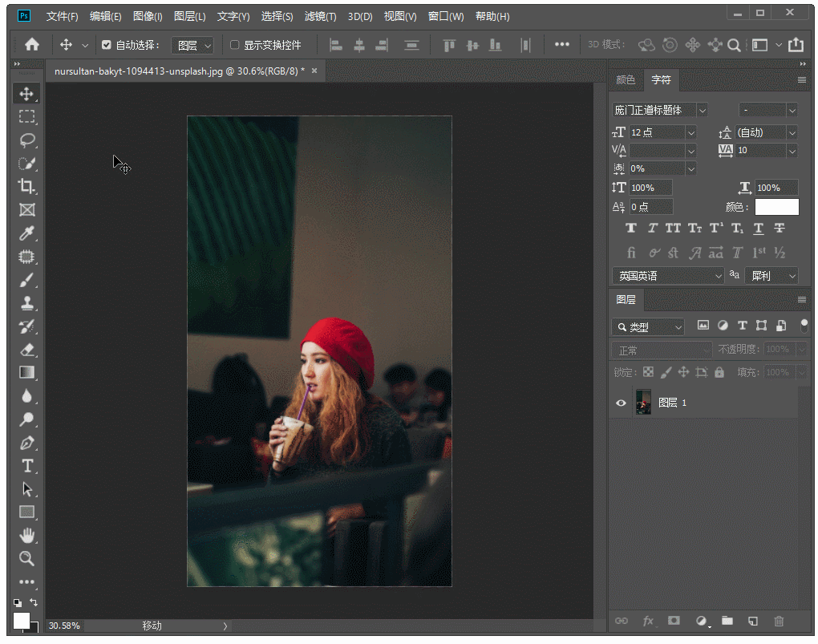818x644 pixels.
Task: Select the Path Selection tool
Action: 26,489
